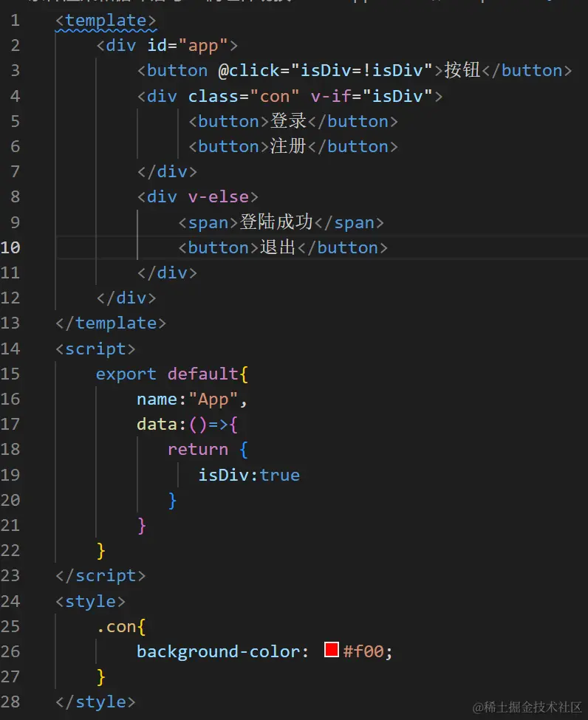This screenshot has height=720, width=588.
Task: Click the 按钮 button label text
Action: coord(462,70)
